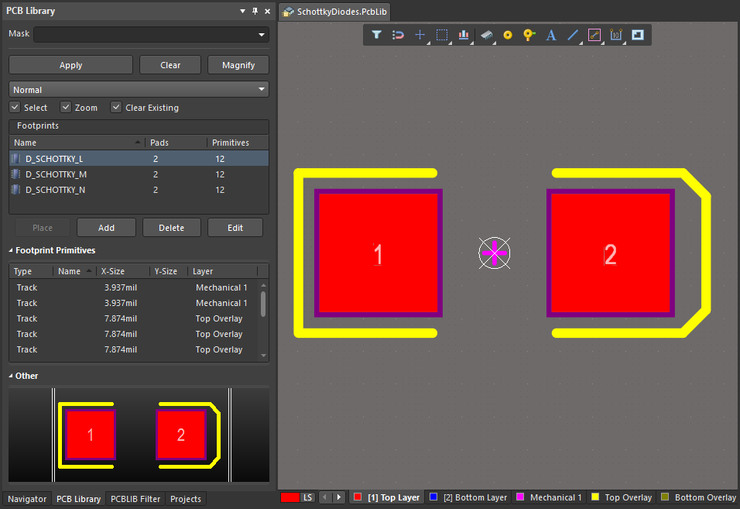Choose the rectangle selection tool

[442, 35]
